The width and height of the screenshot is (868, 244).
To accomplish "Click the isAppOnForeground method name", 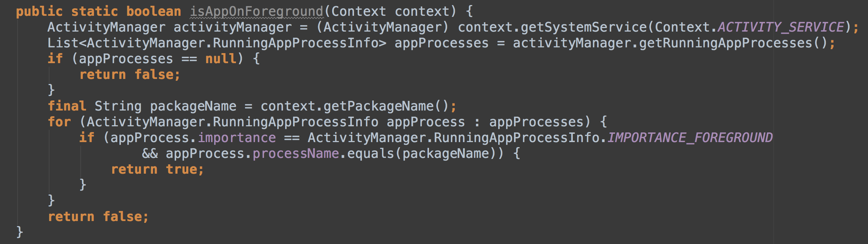I will [x=256, y=11].
